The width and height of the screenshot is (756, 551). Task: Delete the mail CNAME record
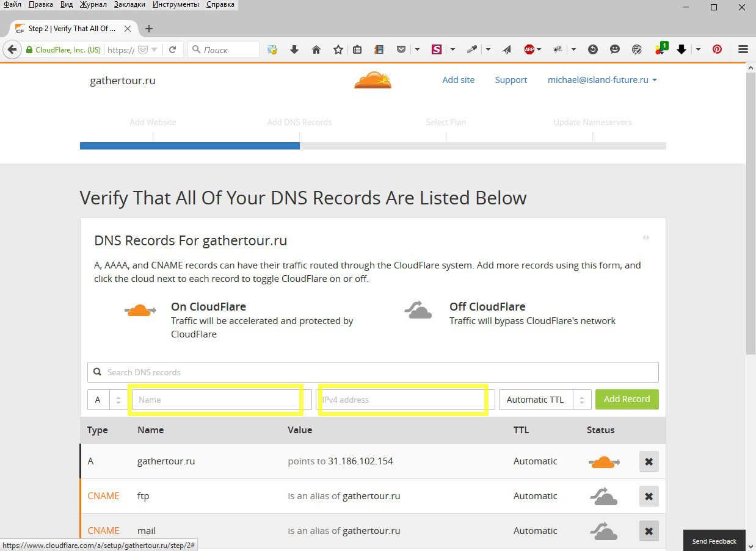point(649,531)
